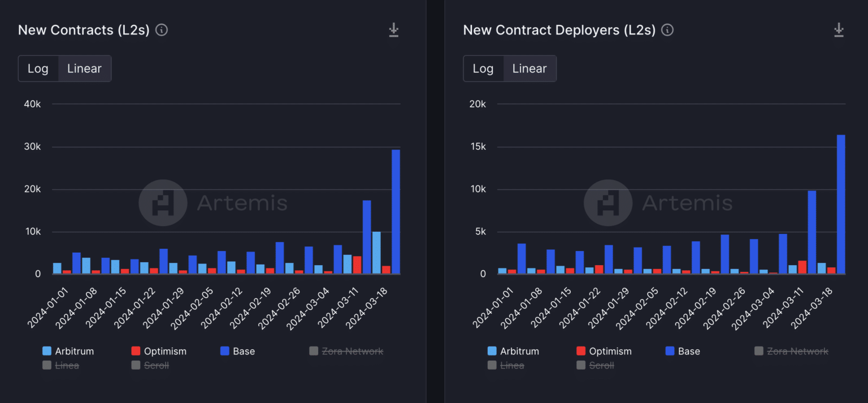Enable Scroll series in New Contracts legend
Viewport: 868px width, 403px height.
[x=150, y=365]
